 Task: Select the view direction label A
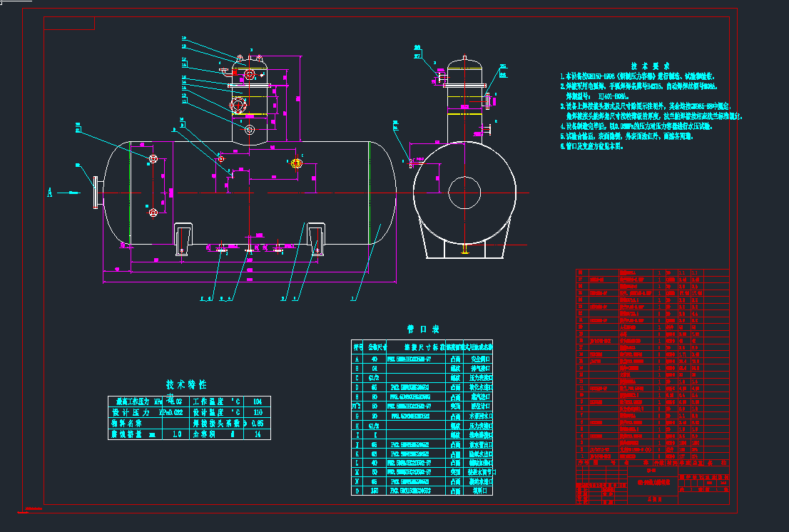[x=49, y=192]
